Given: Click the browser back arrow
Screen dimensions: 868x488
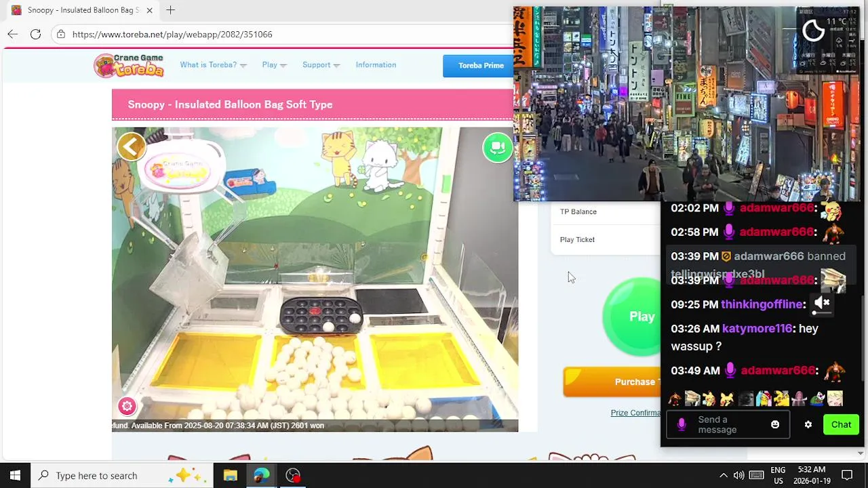Looking at the screenshot, I should 12,34.
